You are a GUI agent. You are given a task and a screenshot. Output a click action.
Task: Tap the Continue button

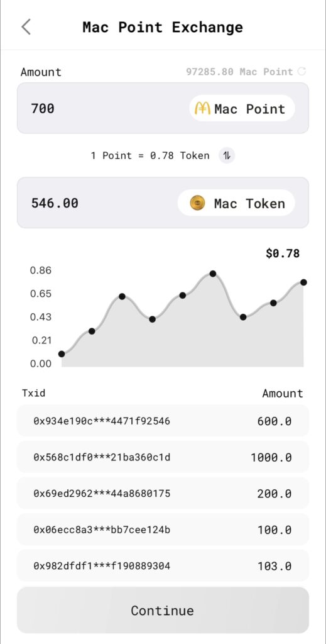point(163,610)
